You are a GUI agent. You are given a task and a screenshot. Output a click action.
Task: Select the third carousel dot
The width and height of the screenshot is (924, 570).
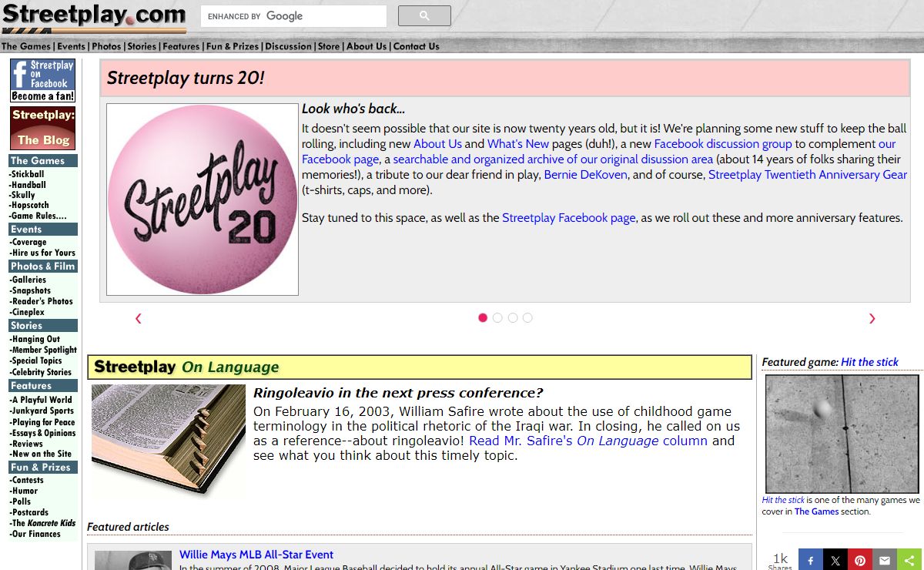513,317
